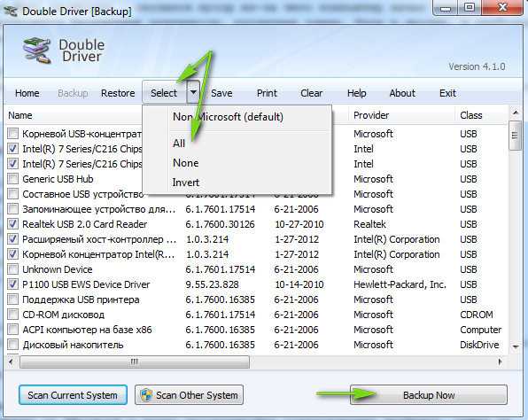The height and width of the screenshot is (420, 528).
Task: Uncheck the Расширяемый хост-контроллер checkbox
Action: (x=12, y=238)
